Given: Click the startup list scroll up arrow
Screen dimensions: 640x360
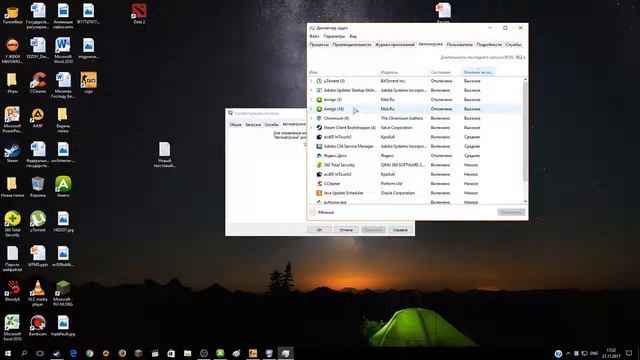Looking at the screenshot, I should click(x=525, y=80).
